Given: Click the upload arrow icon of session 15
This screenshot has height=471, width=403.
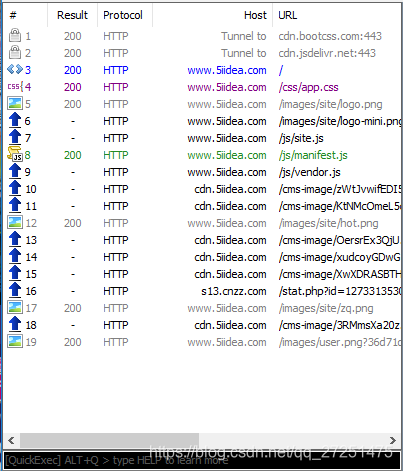Looking at the screenshot, I should point(15,273).
